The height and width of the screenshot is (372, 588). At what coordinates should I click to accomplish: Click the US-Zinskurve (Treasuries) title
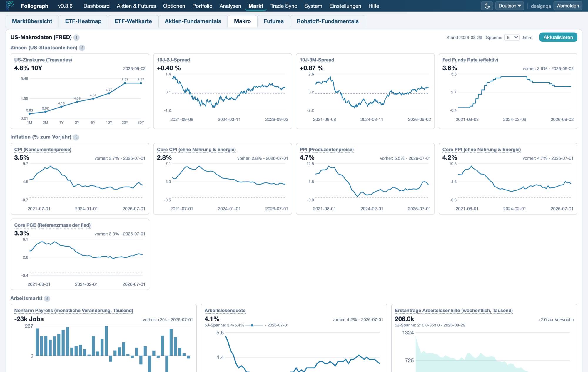43,60
